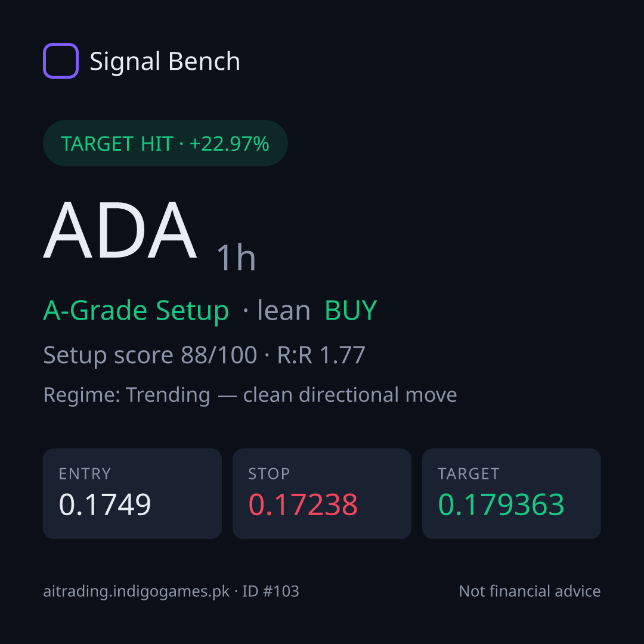644x644 pixels.
Task: Click the A-Grade Setup label
Action: point(136,311)
